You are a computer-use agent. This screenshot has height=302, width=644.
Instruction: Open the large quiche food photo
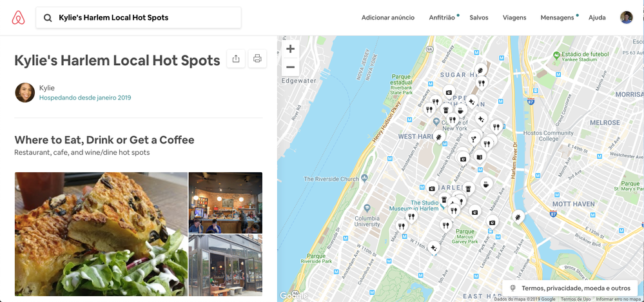click(101, 234)
